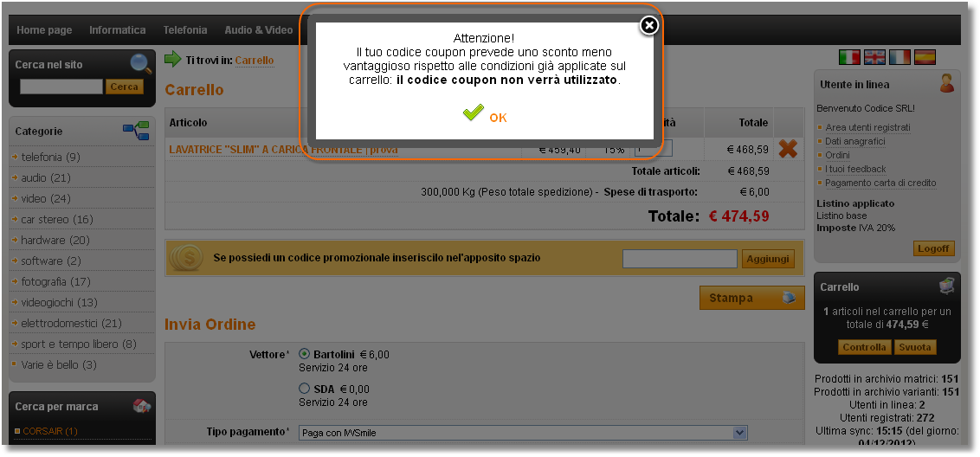Click the Aggiungi promo code button

pos(768,259)
